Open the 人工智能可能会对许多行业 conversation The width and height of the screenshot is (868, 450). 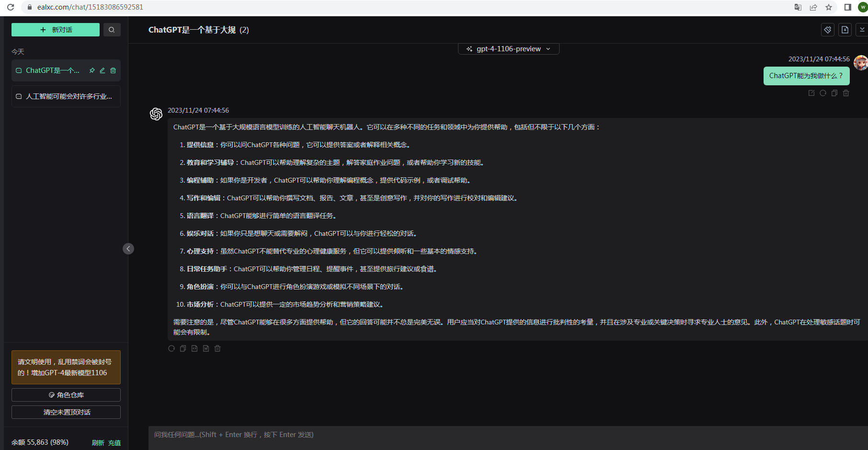coord(66,96)
